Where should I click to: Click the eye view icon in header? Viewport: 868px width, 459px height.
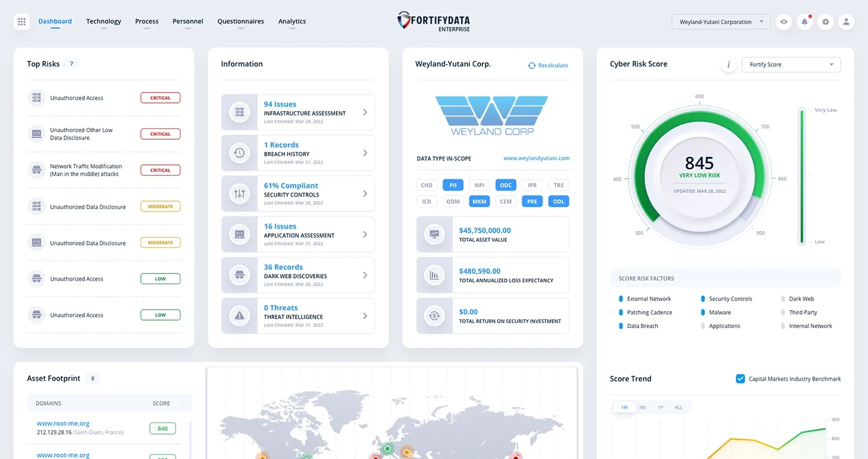coord(784,22)
